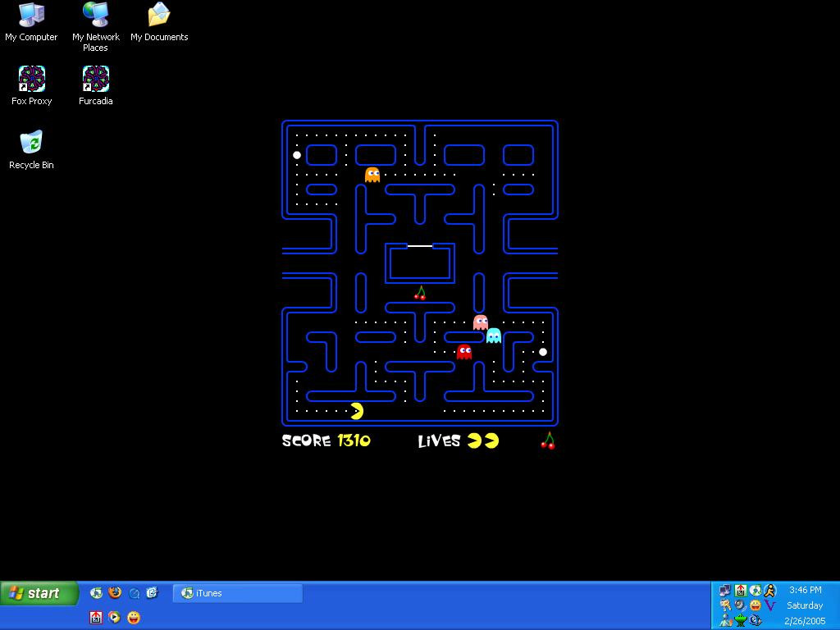
Task: Launch QuickTime from the Quick Launch bar
Action: tap(134, 592)
